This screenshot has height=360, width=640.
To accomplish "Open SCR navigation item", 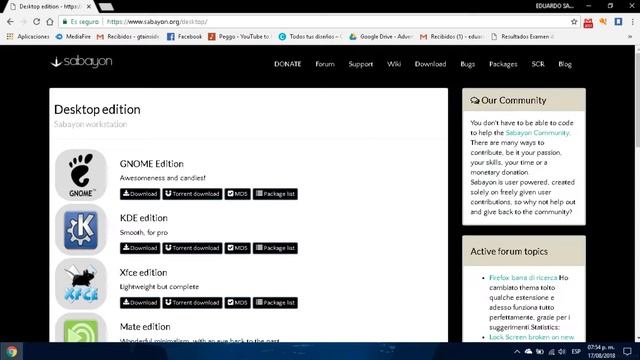I will click(538, 64).
